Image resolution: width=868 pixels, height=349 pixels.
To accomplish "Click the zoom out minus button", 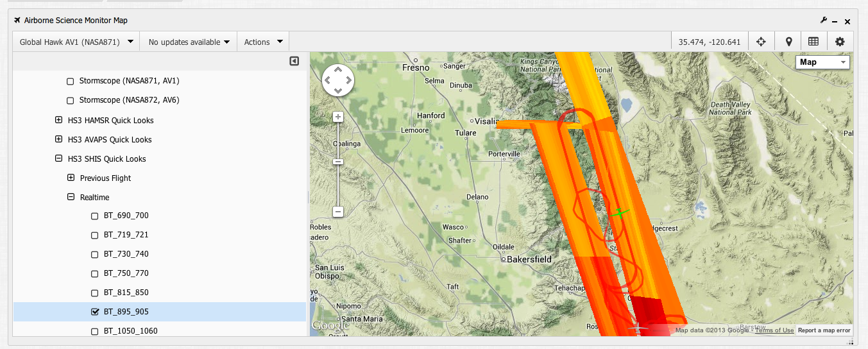I will pos(338,212).
